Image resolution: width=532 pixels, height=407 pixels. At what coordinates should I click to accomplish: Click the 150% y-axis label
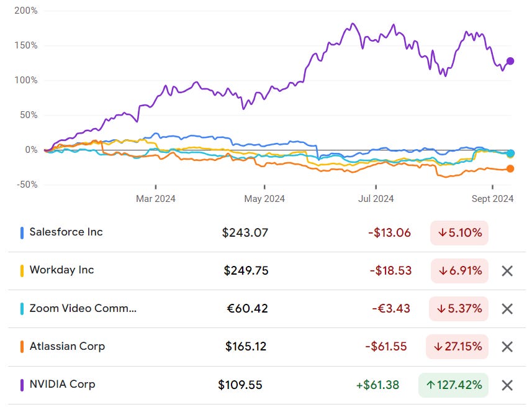(26, 45)
